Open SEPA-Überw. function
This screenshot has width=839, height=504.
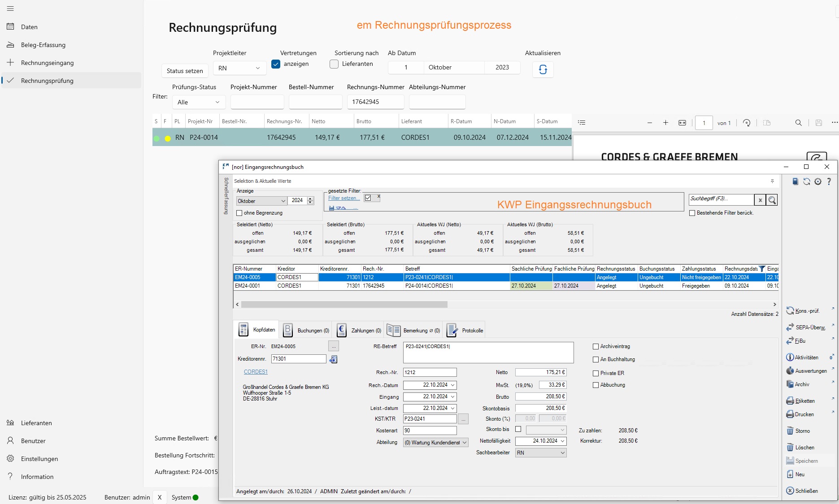[806, 327]
